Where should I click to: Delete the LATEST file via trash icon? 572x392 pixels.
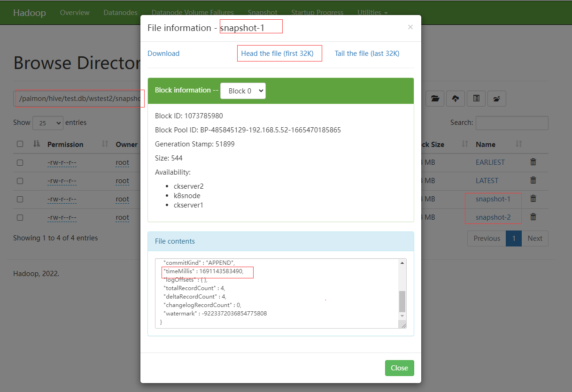tap(533, 180)
